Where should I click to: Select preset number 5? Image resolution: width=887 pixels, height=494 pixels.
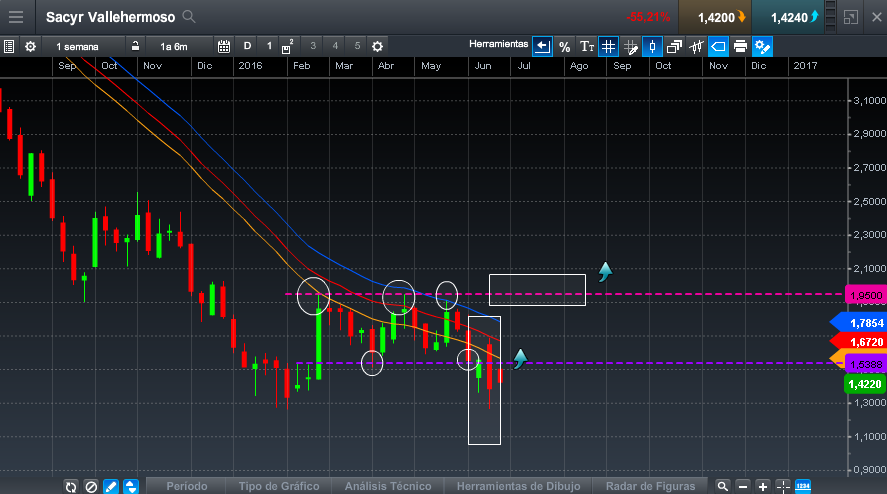tap(357, 46)
